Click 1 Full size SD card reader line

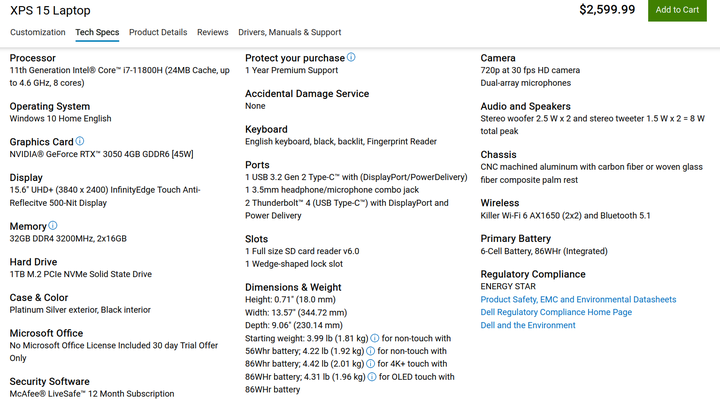point(302,251)
